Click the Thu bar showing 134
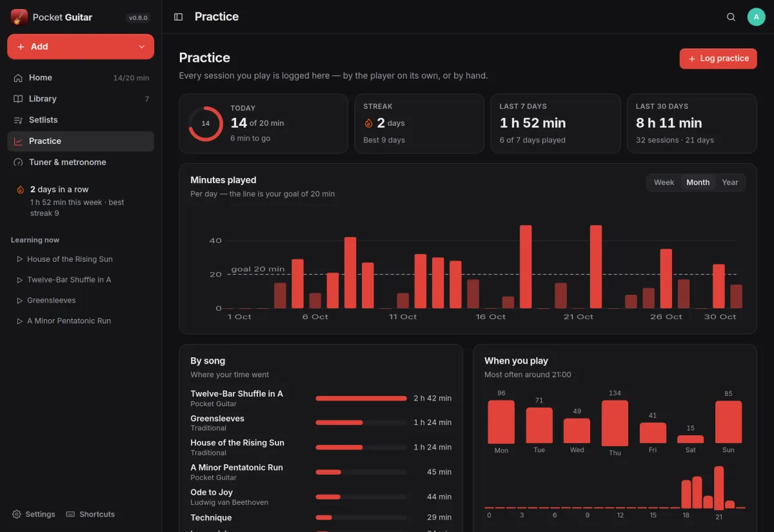This screenshot has height=532, width=774. (615, 423)
